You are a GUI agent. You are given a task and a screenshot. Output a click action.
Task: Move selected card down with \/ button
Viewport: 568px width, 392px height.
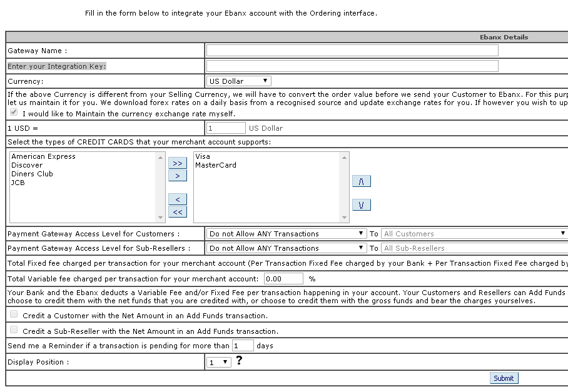coord(362,205)
